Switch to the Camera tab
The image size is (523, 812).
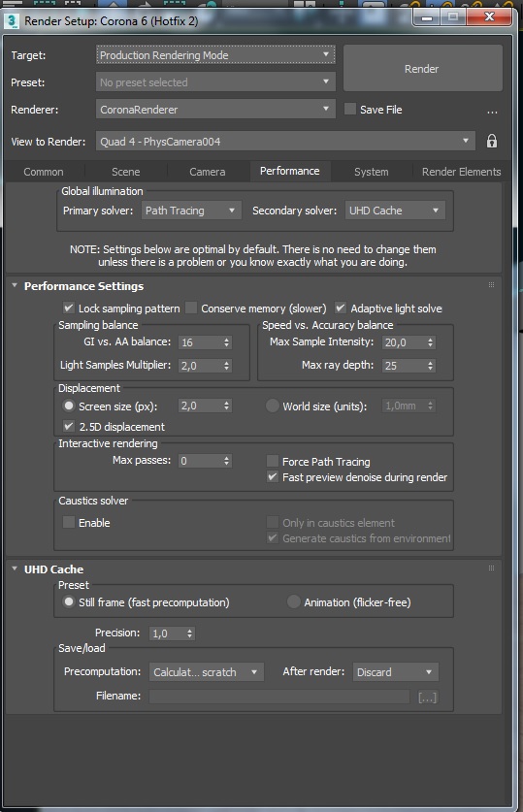click(x=207, y=172)
